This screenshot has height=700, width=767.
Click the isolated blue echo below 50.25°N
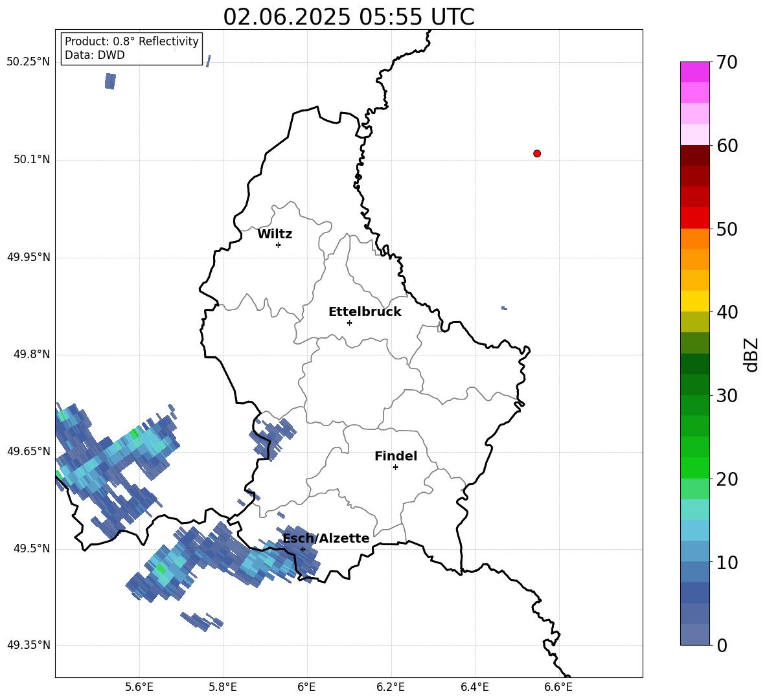click(111, 81)
